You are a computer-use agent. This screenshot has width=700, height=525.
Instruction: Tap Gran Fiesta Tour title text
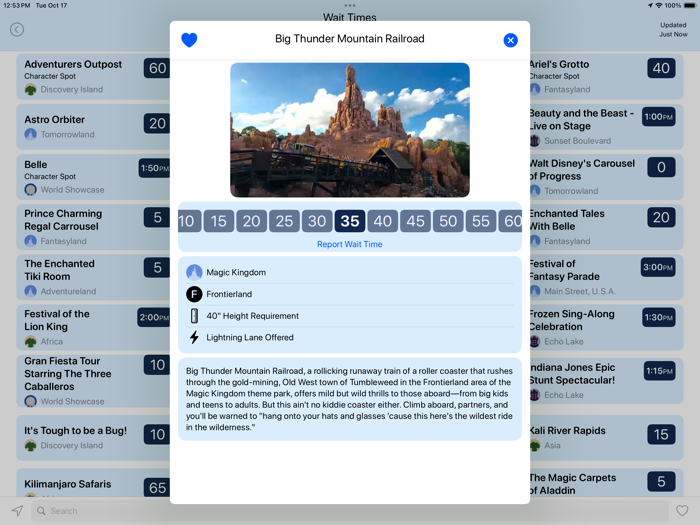coord(68,374)
